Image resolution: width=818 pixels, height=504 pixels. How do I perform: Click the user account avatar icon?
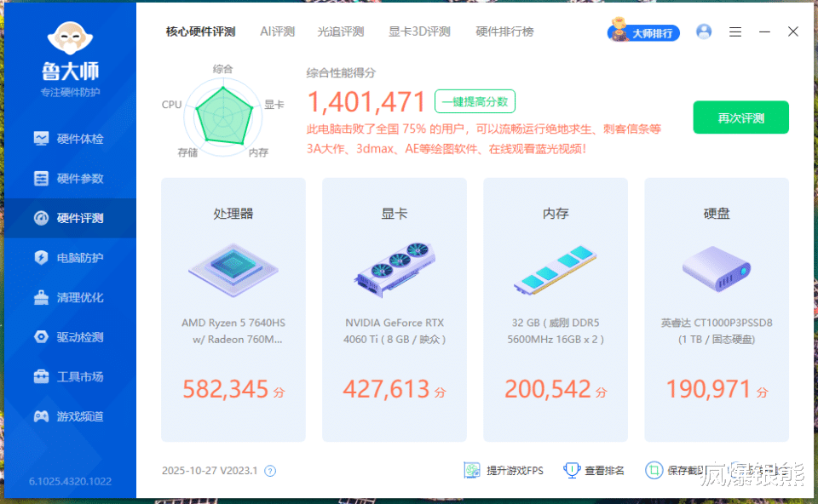click(704, 31)
